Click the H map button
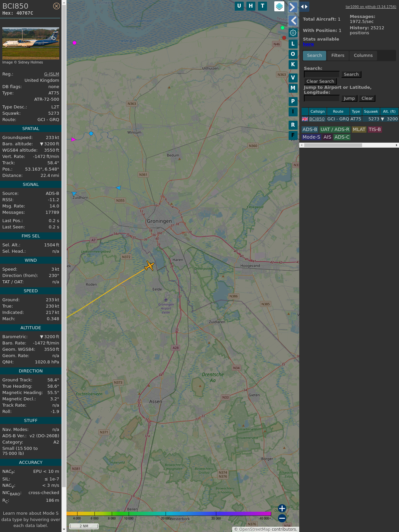The width and height of the screenshot is (399, 532). tap(251, 6)
